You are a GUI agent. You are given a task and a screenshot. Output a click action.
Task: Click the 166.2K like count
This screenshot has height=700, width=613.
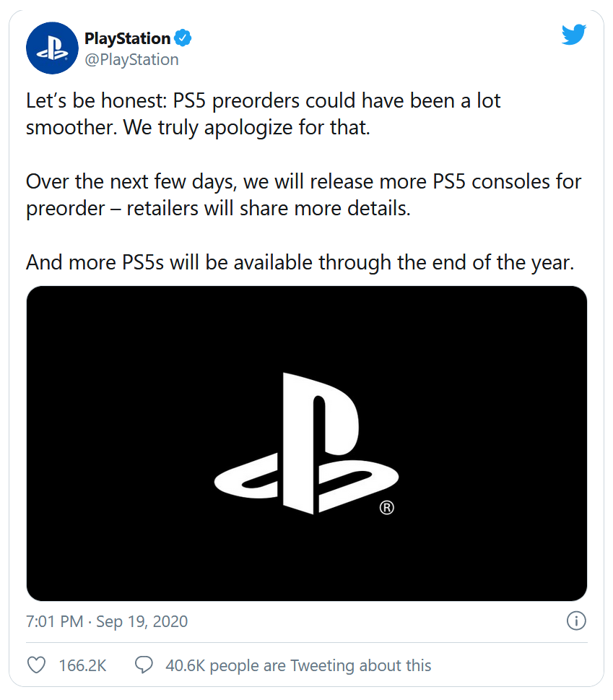[82, 665]
